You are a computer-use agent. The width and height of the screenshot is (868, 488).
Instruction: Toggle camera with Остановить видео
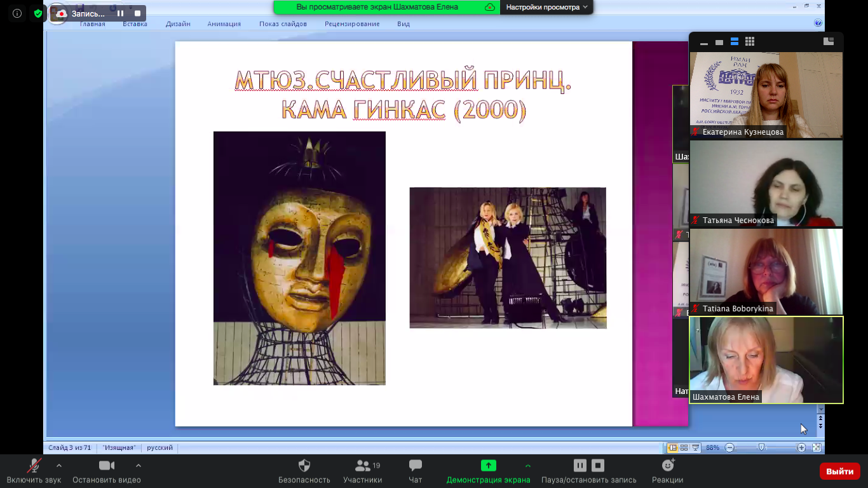(x=107, y=471)
